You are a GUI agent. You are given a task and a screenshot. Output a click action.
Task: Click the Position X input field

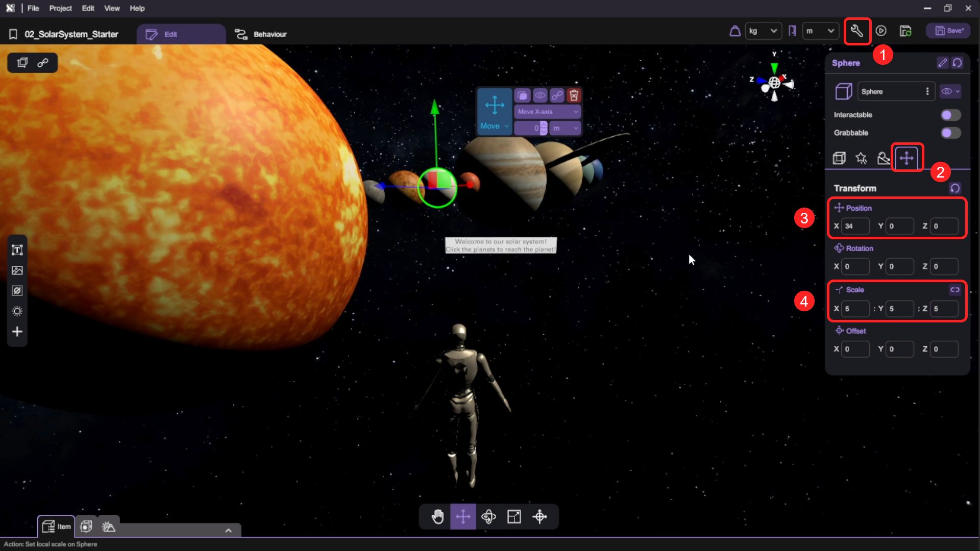pyautogui.click(x=855, y=226)
